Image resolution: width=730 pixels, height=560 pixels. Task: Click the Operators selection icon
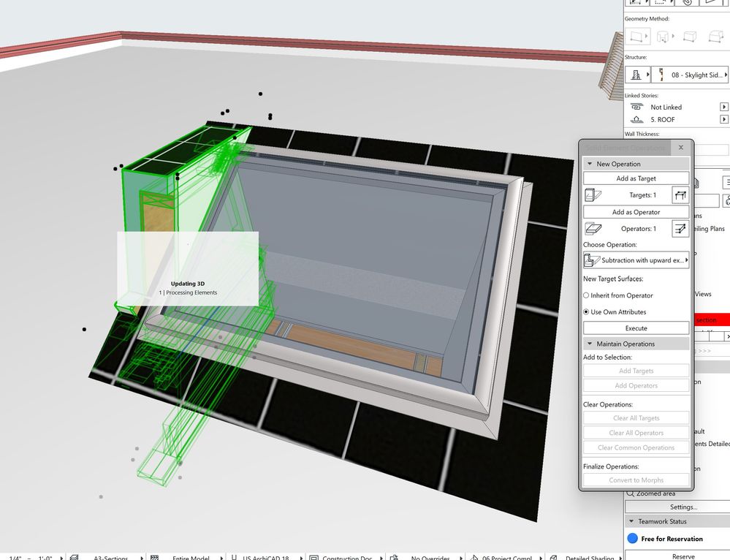coord(680,229)
